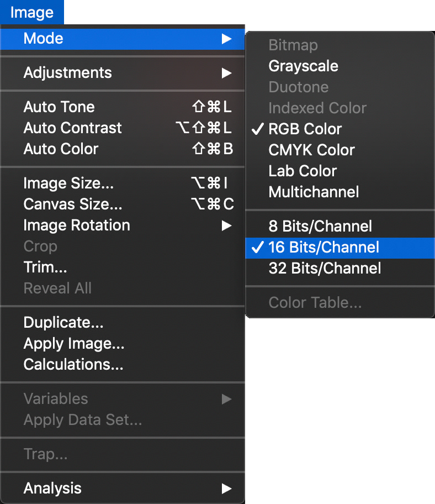Choose CMYK Color mode
435x504 pixels.
coord(311,150)
